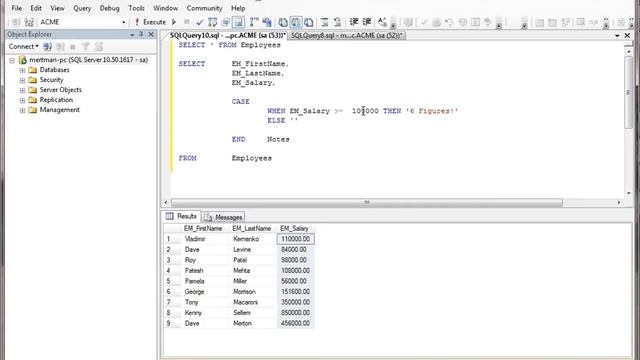Screen dimensions: 640x360
Task: Click the editor horizontal scroll-right arrow
Action: click(619, 202)
